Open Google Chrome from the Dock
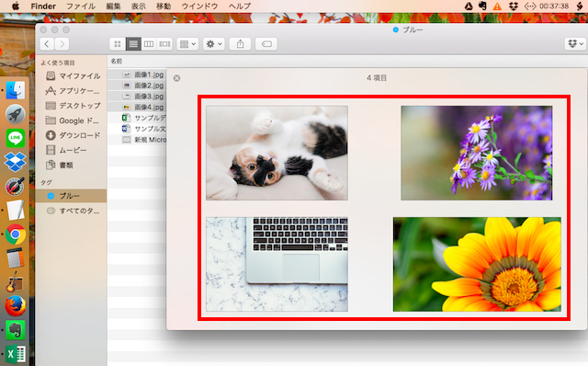The width and height of the screenshot is (588, 366). click(16, 234)
